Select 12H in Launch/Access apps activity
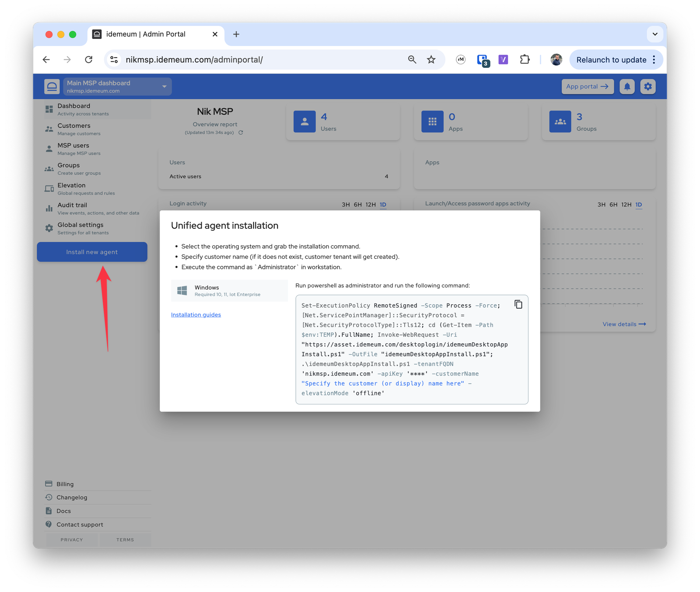 (x=626, y=205)
